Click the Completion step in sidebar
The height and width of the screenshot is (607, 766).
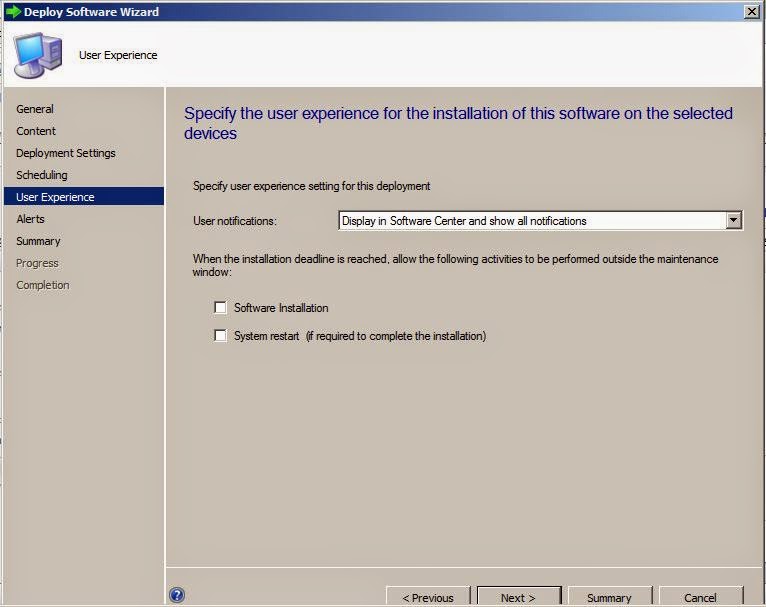coord(43,285)
